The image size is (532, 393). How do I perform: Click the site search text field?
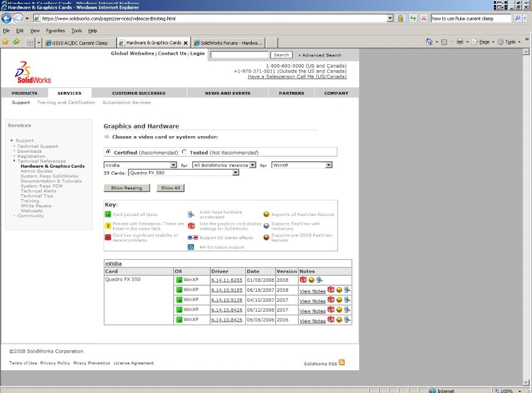point(239,55)
